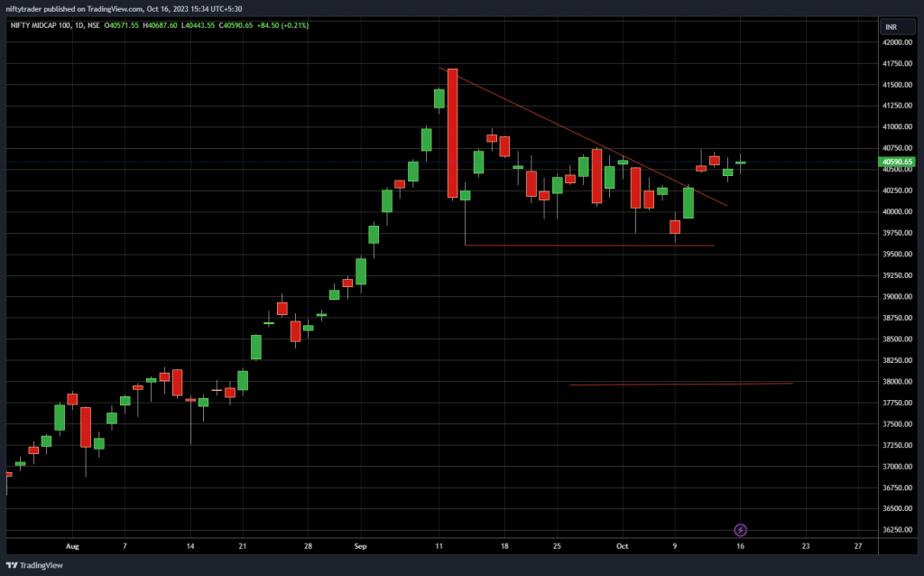Click the green 40590.65 current price tag
Viewport: 924px width, 576px height.
pyautogui.click(x=897, y=162)
